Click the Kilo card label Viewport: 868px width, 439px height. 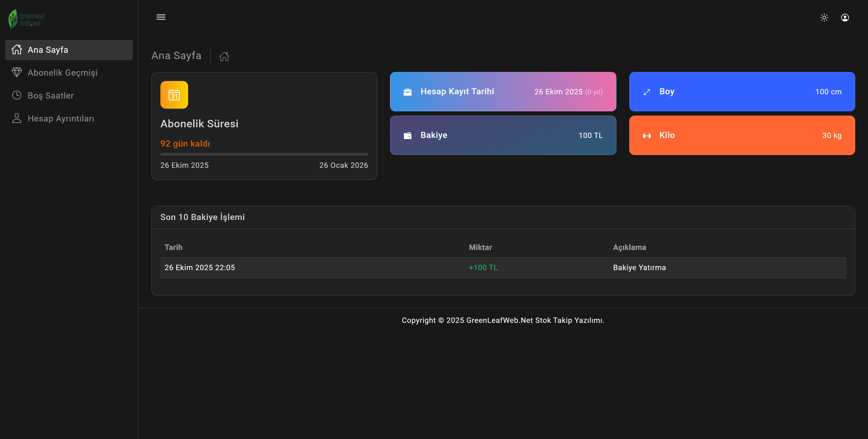tap(667, 135)
